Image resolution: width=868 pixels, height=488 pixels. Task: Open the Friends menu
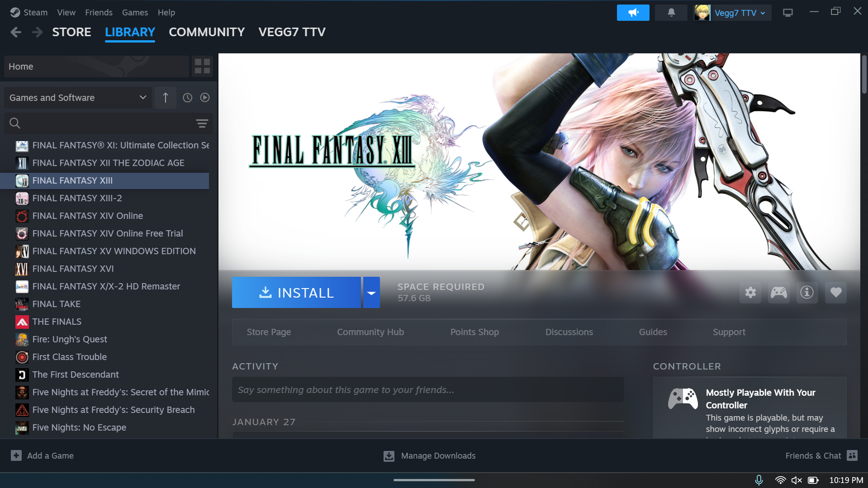(99, 12)
